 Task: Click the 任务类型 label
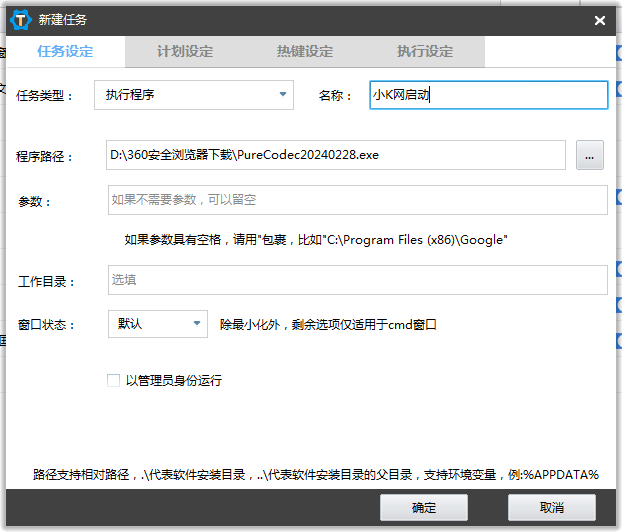pos(44,96)
